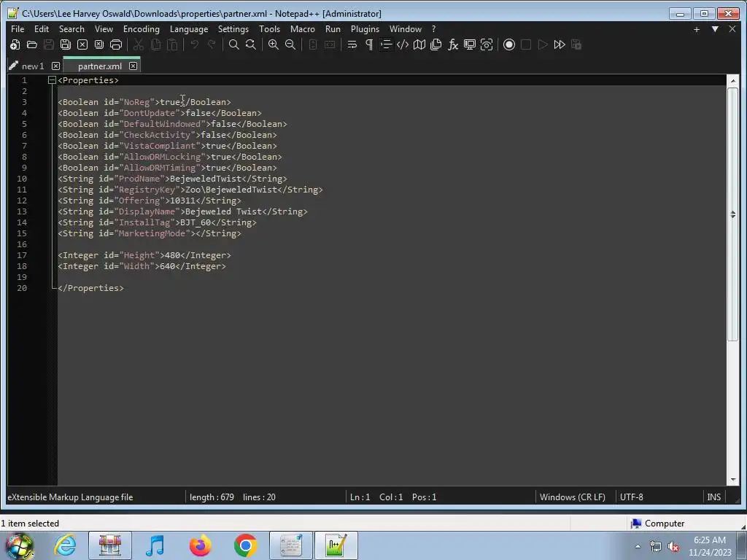The height and width of the screenshot is (560, 747).
Task: Open the Folder as Workspace icon
Action: tap(470, 44)
